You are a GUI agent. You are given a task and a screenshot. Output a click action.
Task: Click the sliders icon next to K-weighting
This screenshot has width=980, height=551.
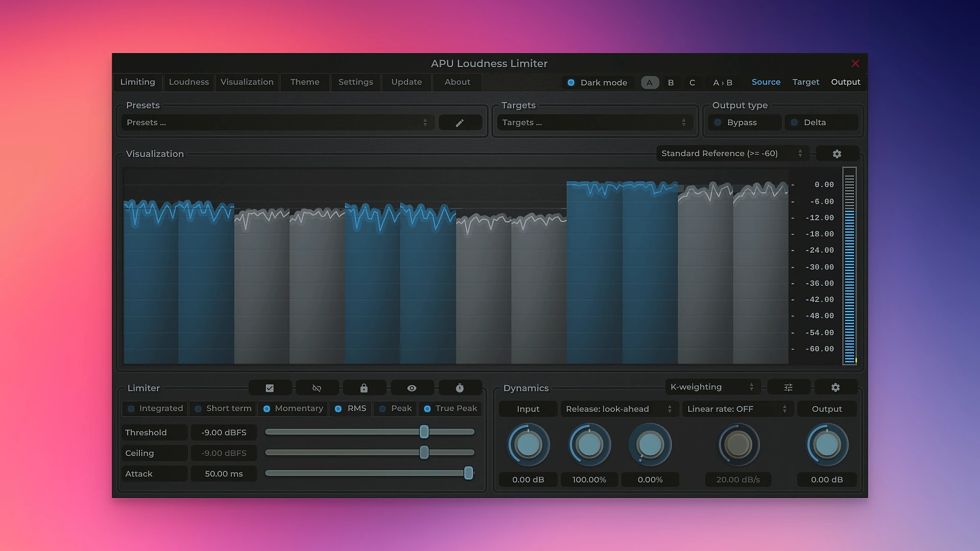tap(789, 387)
